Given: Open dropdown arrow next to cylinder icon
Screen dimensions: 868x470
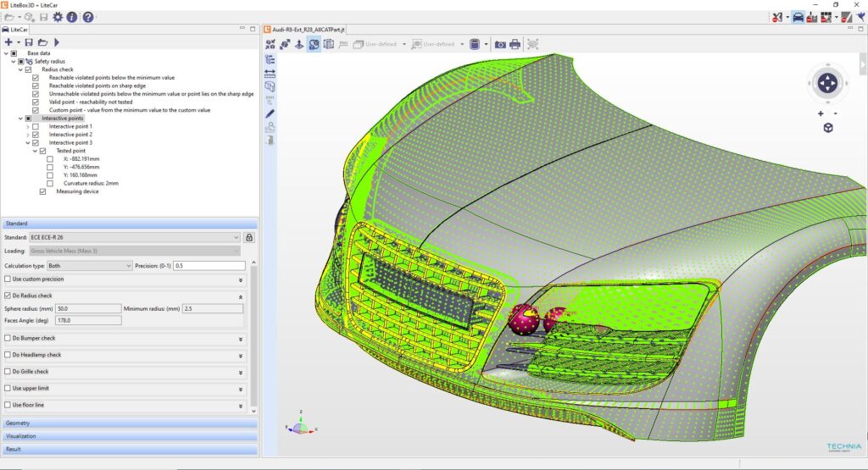Looking at the screenshot, I should pyautogui.click(x=486, y=44).
